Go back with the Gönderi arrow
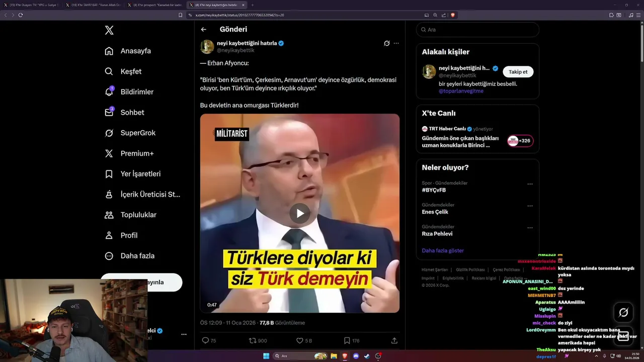 204,30
